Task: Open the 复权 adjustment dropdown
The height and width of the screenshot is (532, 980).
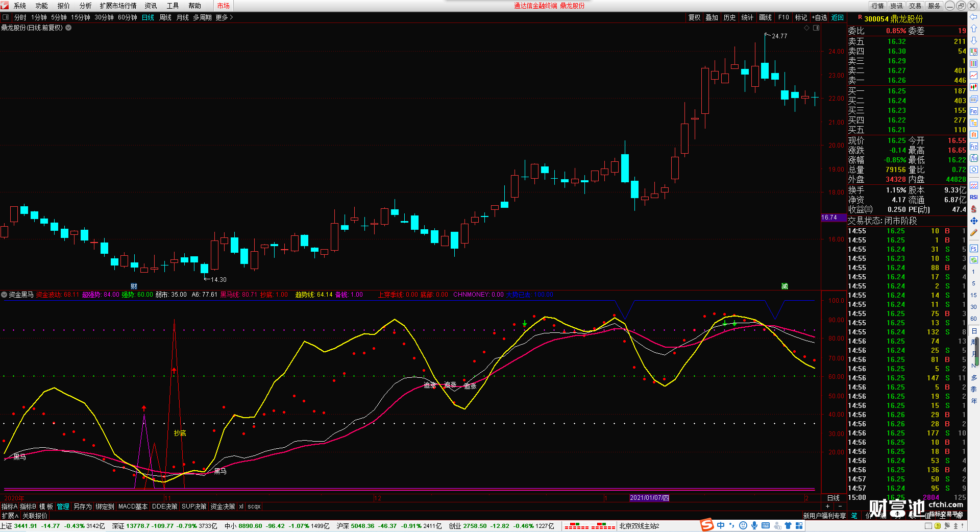Action: point(694,17)
